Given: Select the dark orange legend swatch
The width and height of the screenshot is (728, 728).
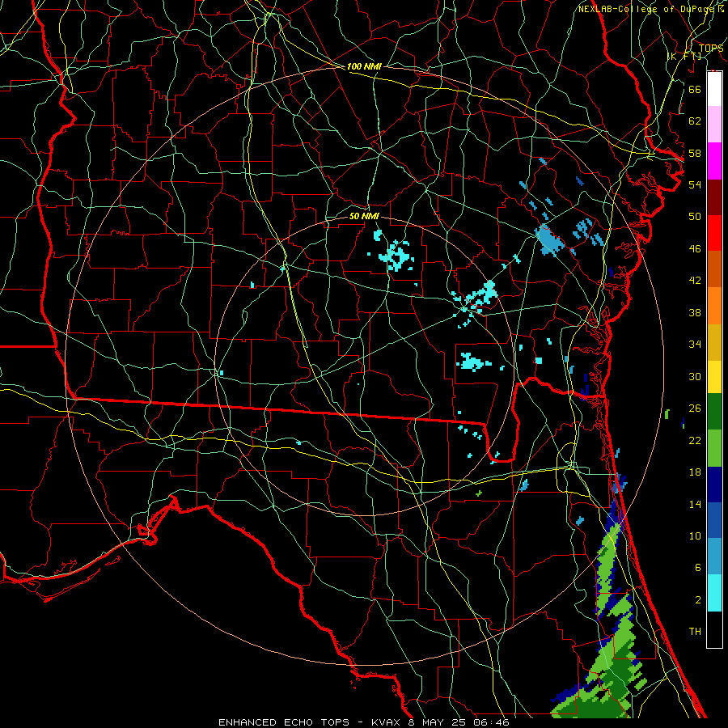Looking at the screenshot, I should 714,269.
